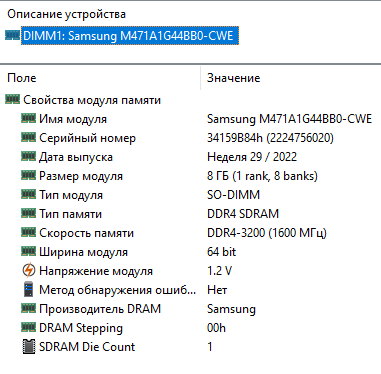Click the lightning bolt icon beside Напряжение модуля
This screenshot has height=374, width=381.
[29, 270]
